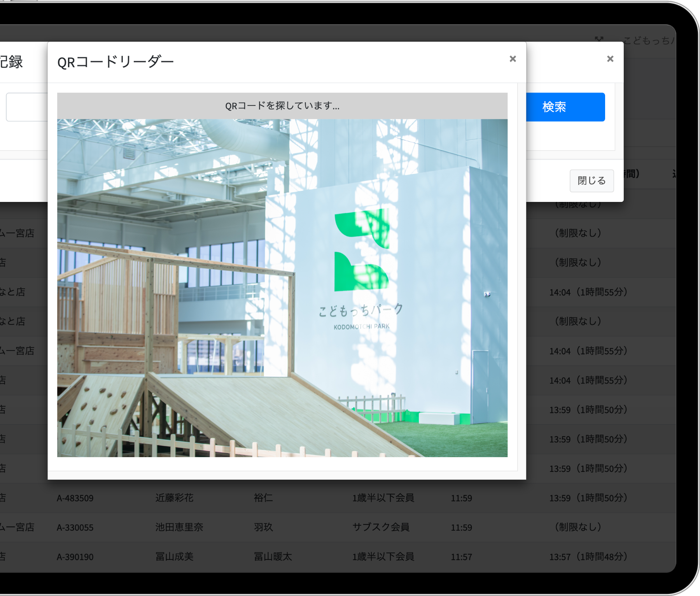Click サブスク会員 membership type cell
Screen dimensions: 700x596
pos(381,527)
